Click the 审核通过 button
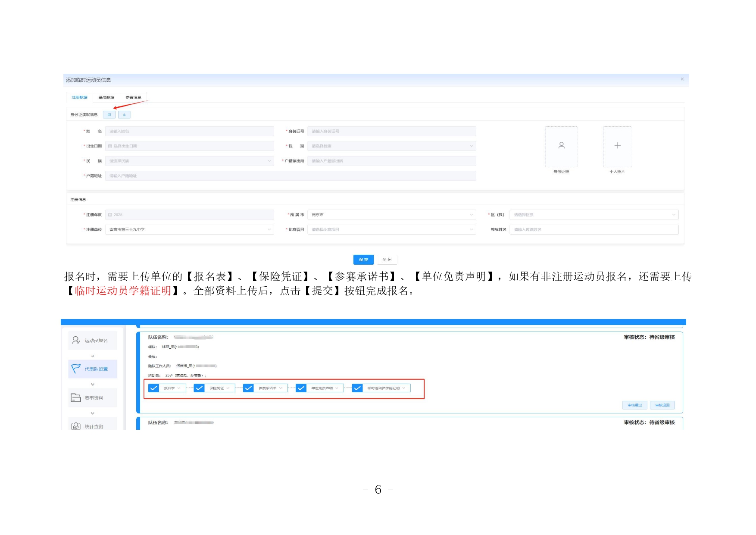Screen dimensions: 756x535 (x=635, y=405)
